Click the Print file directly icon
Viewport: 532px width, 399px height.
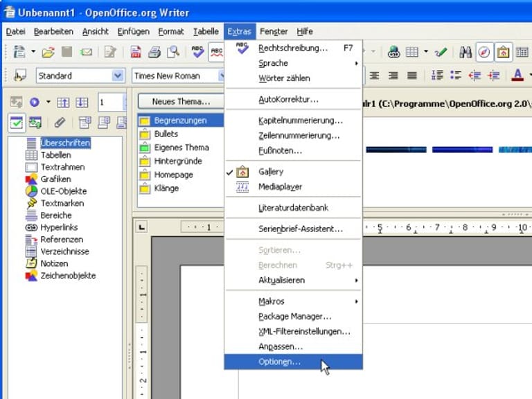tap(154, 52)
